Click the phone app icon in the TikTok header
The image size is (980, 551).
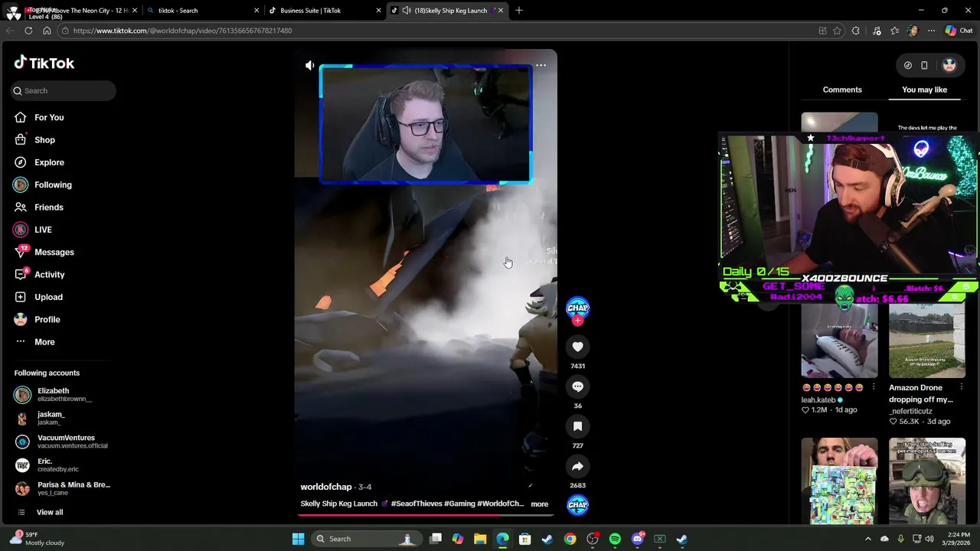pyautogui.click(x=924, y=65)
